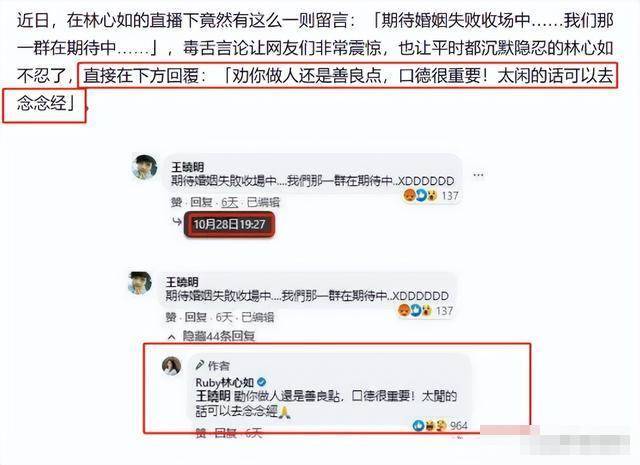Viewport: 640px width, 465px height.
Task: Click the 6天 timestamp under first comment
Action: coord(229,202)
